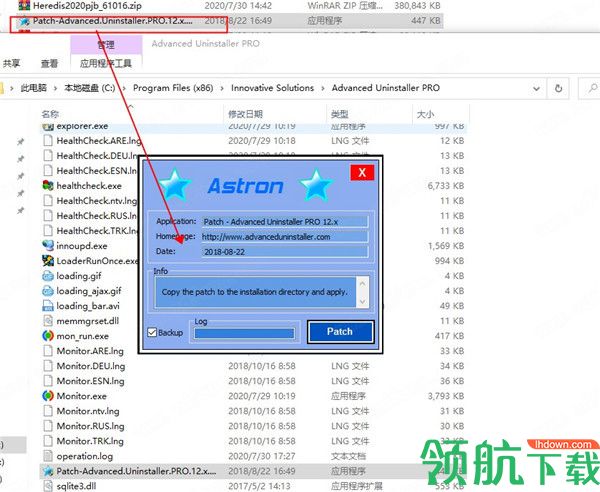The image size is (600, 492).
Task: Select Monitor.ntv.lng file name
Action: click(88, 411)
